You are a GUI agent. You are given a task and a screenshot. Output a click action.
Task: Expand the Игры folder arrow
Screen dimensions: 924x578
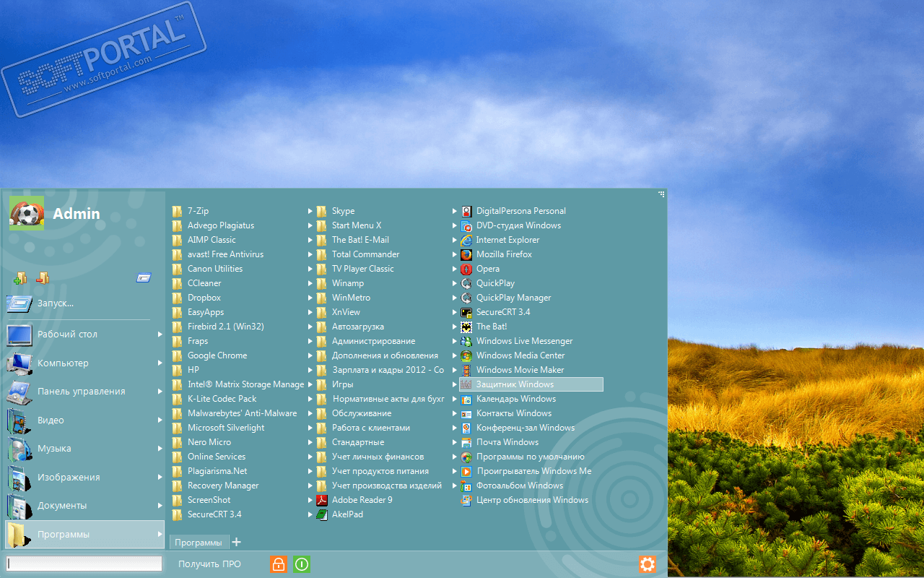coord(455,384)
